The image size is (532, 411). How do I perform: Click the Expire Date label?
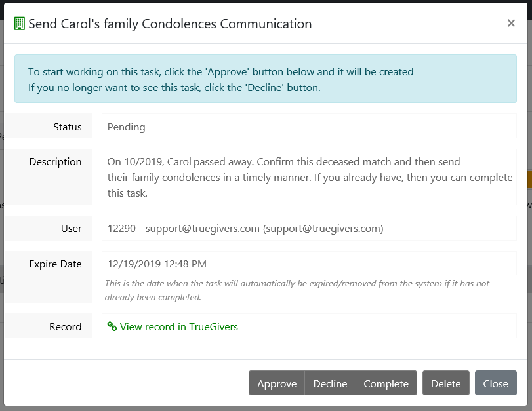coord(56,264)
